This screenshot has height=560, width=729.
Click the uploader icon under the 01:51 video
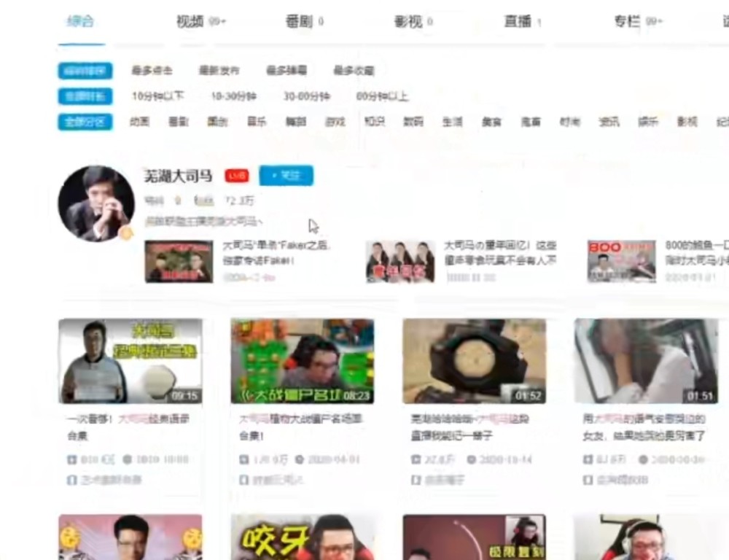tap(588, 480)
